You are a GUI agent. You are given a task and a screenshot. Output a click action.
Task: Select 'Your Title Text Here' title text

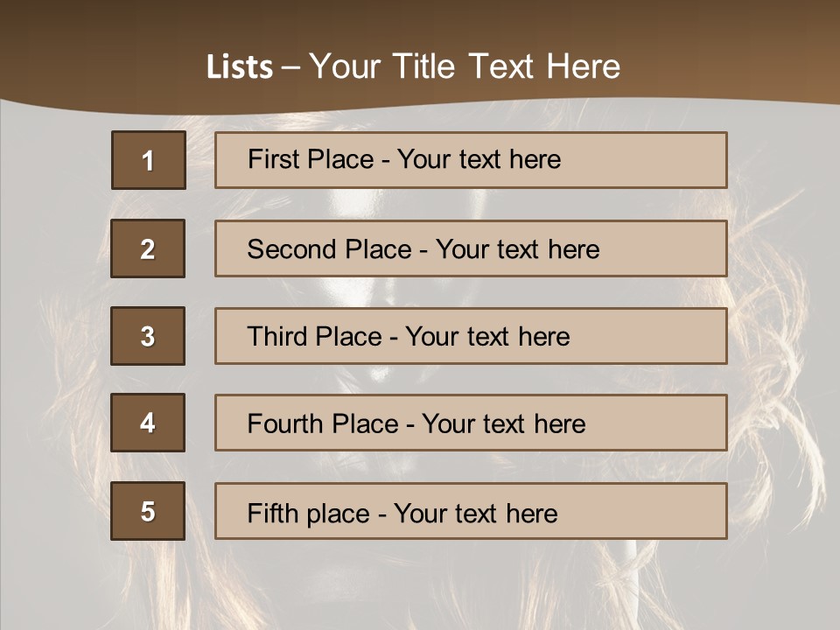click(465, 67)
